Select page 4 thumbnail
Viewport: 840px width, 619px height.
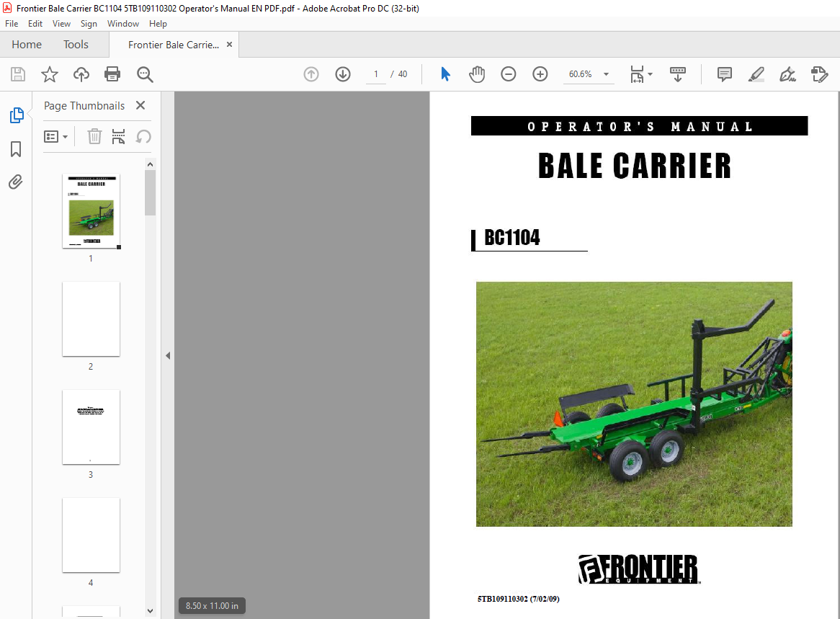[91, 535]
